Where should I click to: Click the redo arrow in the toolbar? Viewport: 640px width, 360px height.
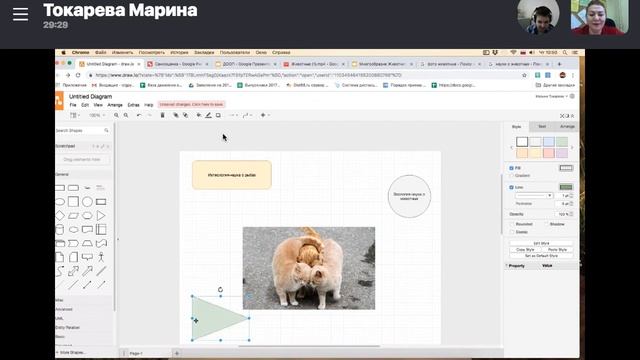click(x=149, y=116)
